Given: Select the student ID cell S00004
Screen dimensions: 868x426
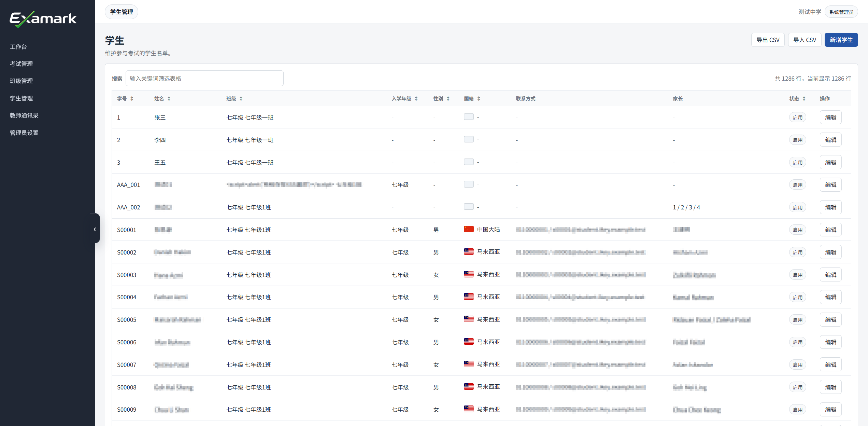Looking at the screenshot, I should 127,297.
